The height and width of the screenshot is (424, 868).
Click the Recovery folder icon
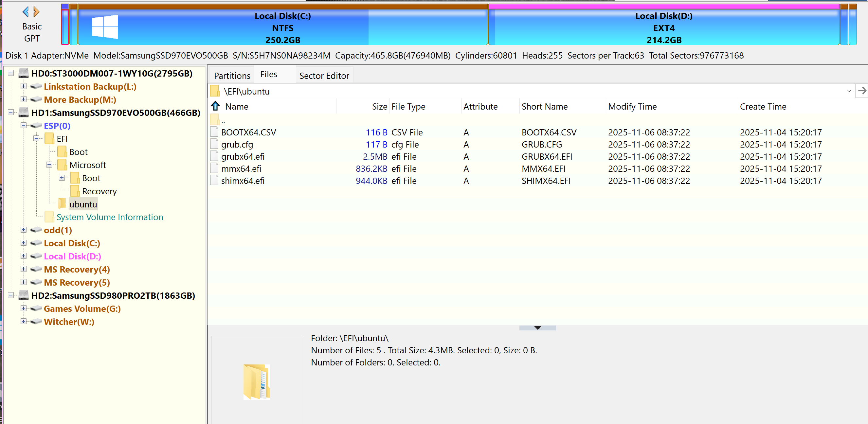pos(75,191)
